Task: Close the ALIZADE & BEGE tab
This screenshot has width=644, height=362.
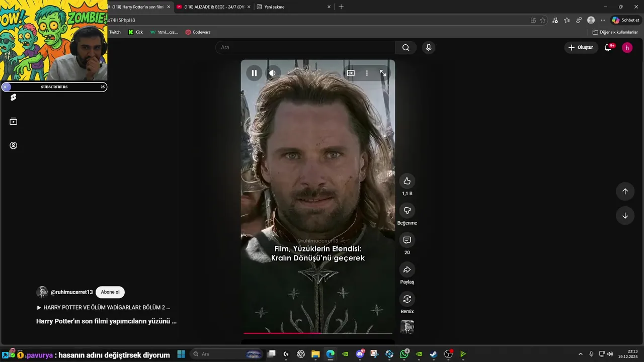Action: pyautogui.click(x=249, y=7)
